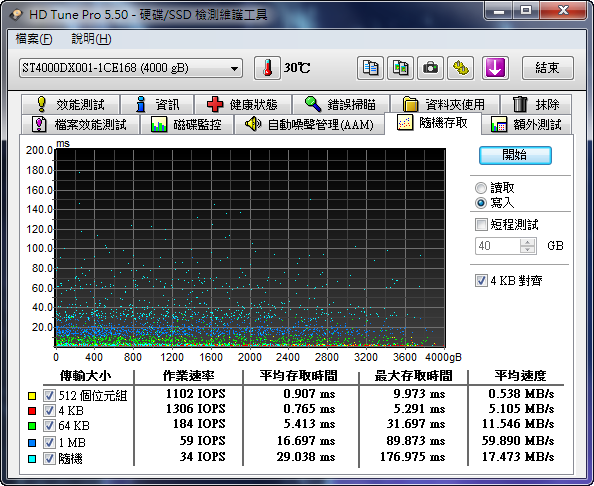The width and height of the screenshot is (594, 486).
Task: Open options with the yellow gears icon
Action: [461, 68]
